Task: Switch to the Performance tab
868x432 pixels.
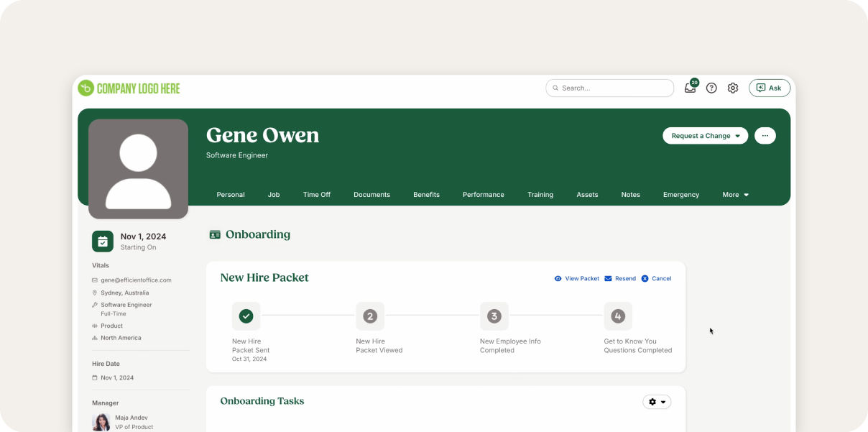Action: coord(484,195)
